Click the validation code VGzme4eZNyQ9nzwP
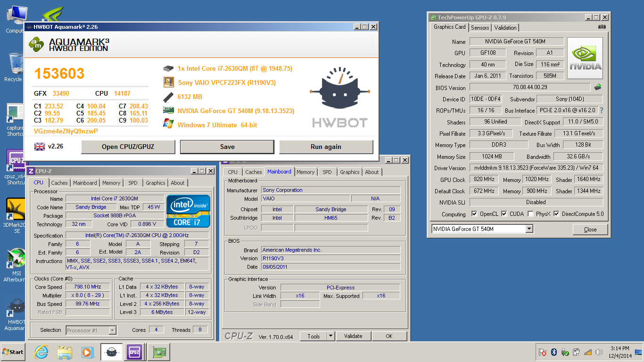Image resolution: width=644 pixels, height=362 pixels. (66, 131)
